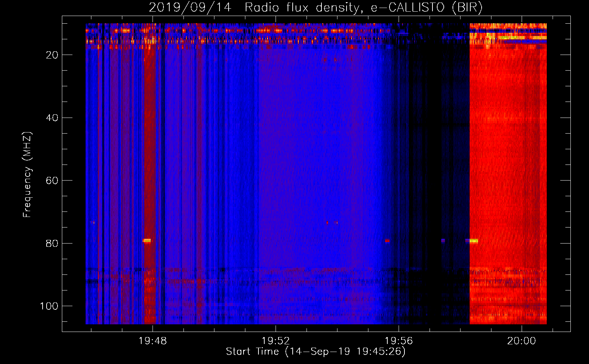
Task: Click the 40 frequency tick label
Action: coord(52,118)
